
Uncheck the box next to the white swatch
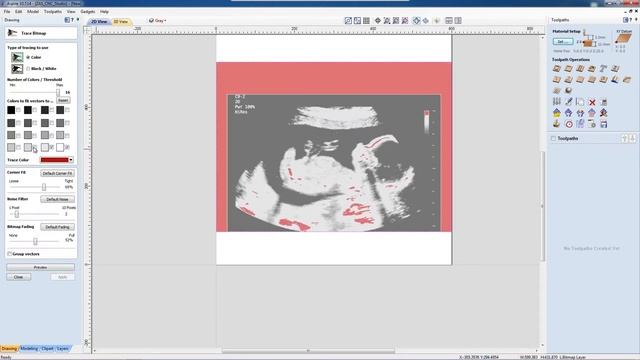coord(67,147)
